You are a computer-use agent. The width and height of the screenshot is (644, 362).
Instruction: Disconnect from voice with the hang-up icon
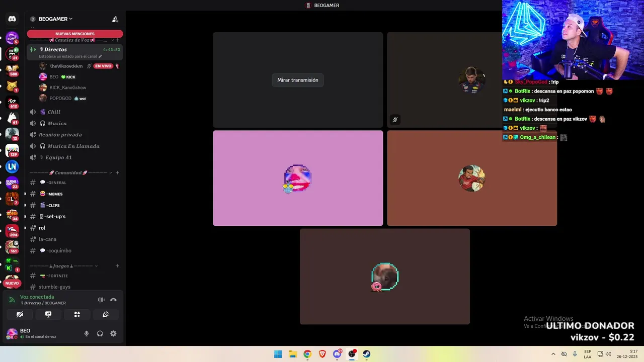[x=113, y=300]
